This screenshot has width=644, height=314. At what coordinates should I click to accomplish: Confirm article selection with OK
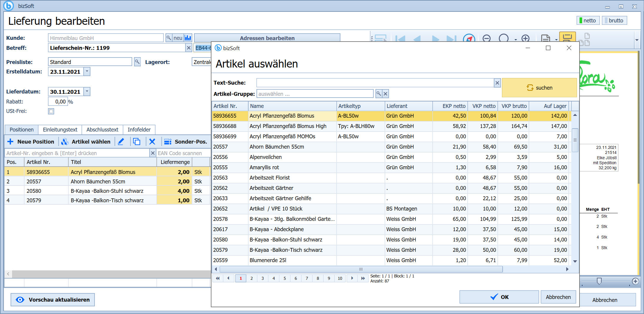tap(499, 297)
